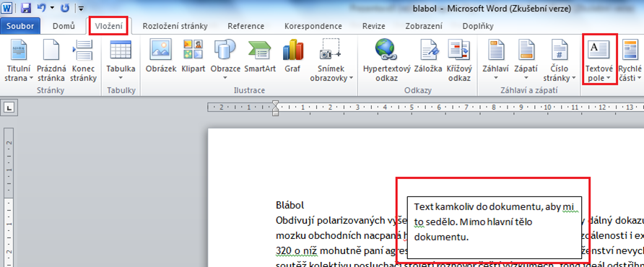Expand the Zápatí dropdown arrow
This screenshot has width=644, height=267.
526,78
